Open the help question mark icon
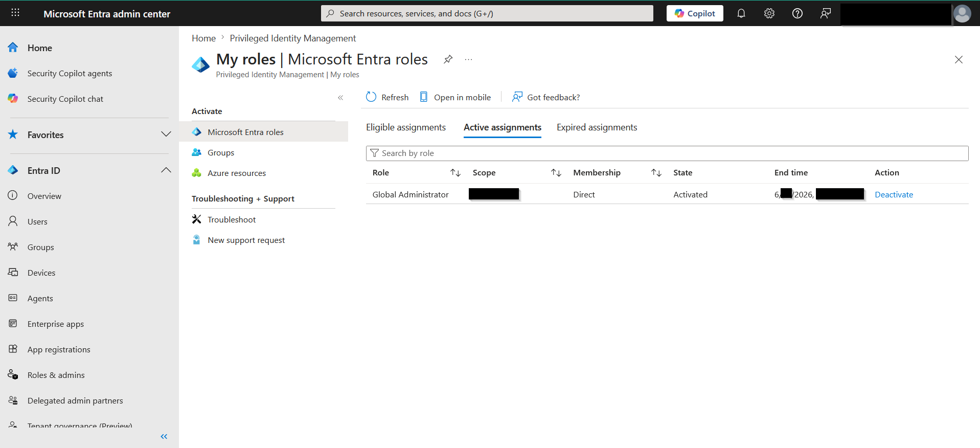980x448 pixels. [797, 13]
